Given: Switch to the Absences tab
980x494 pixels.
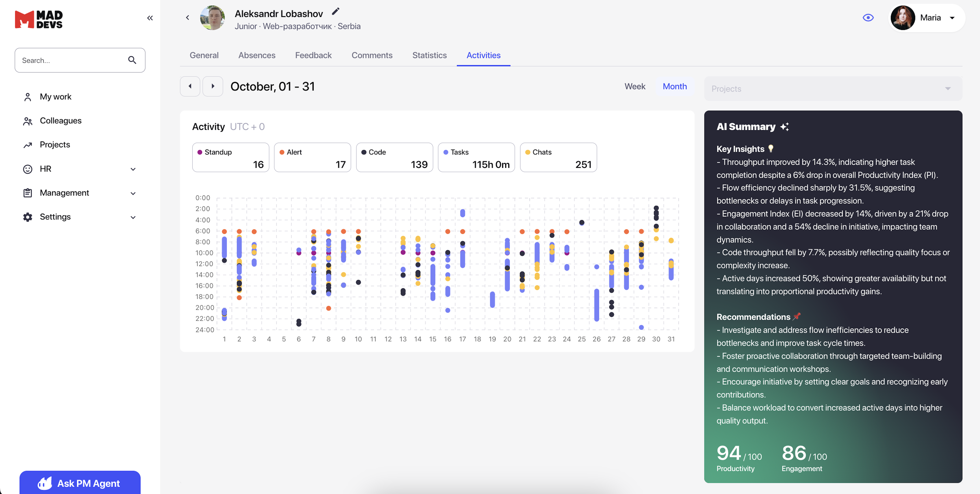Looking at the screenshot, I should click(256, 55).
